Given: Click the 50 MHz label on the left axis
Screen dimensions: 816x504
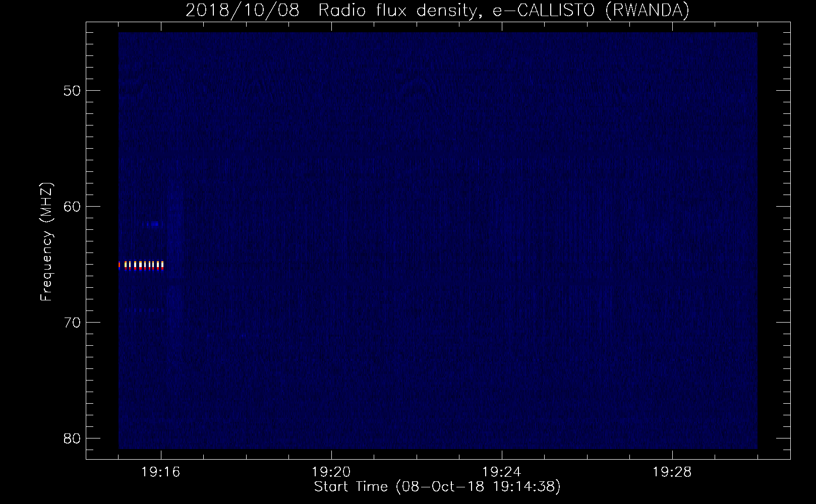Looking at the screenshot, I should [72, 91].
